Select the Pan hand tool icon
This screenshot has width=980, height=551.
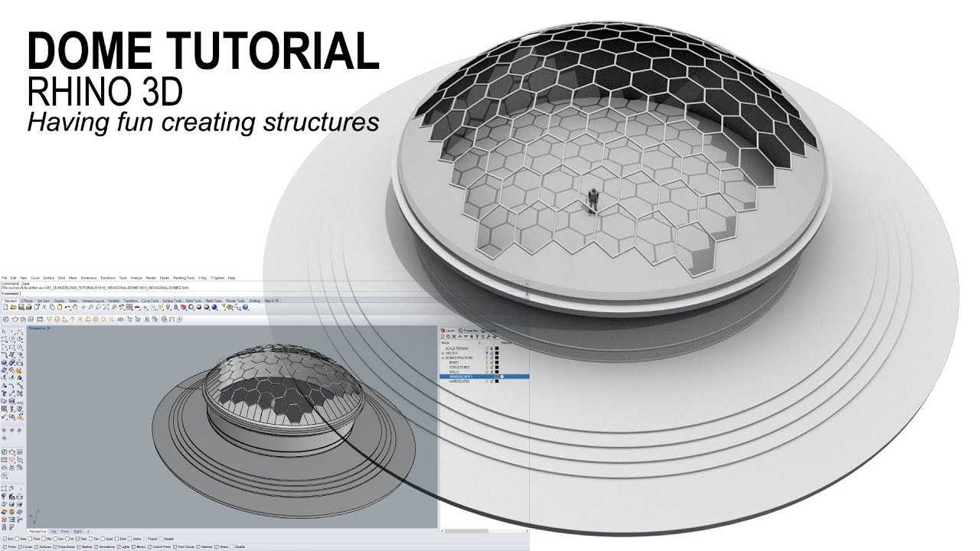pyautogui.click(x=75, y=307)
